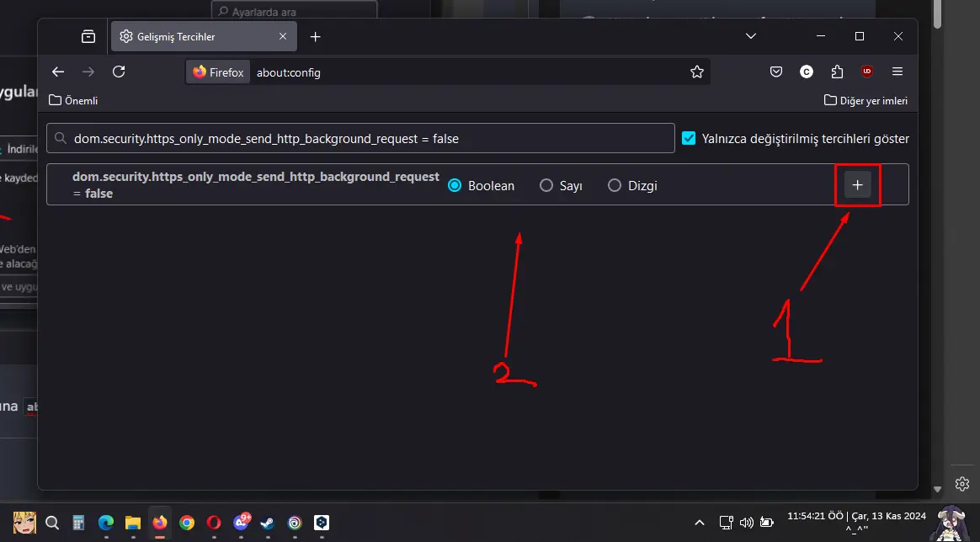Select the Gelişmiş Tercihler tab
Viewport: 980px width, 542px height.
click(204, 36)
